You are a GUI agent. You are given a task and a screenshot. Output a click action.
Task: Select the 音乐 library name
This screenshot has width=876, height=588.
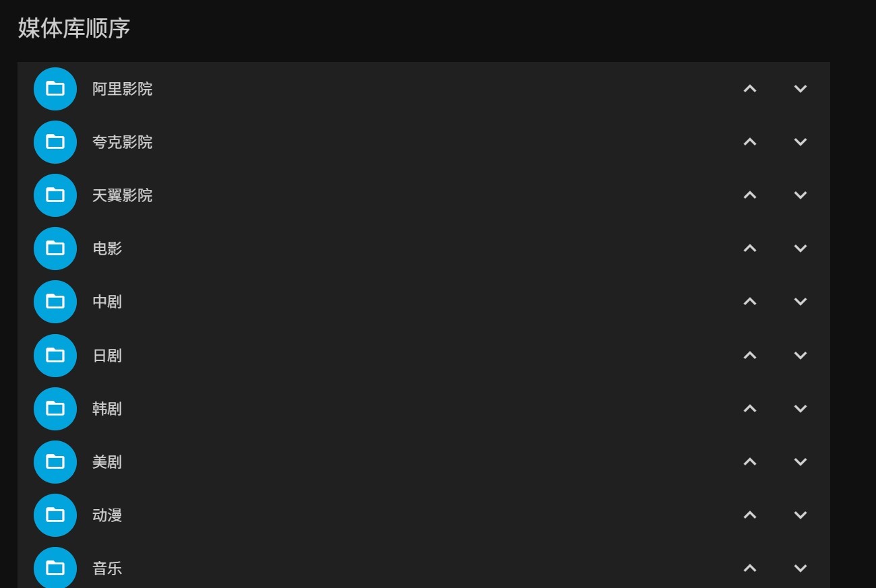[x=107, y=568]
